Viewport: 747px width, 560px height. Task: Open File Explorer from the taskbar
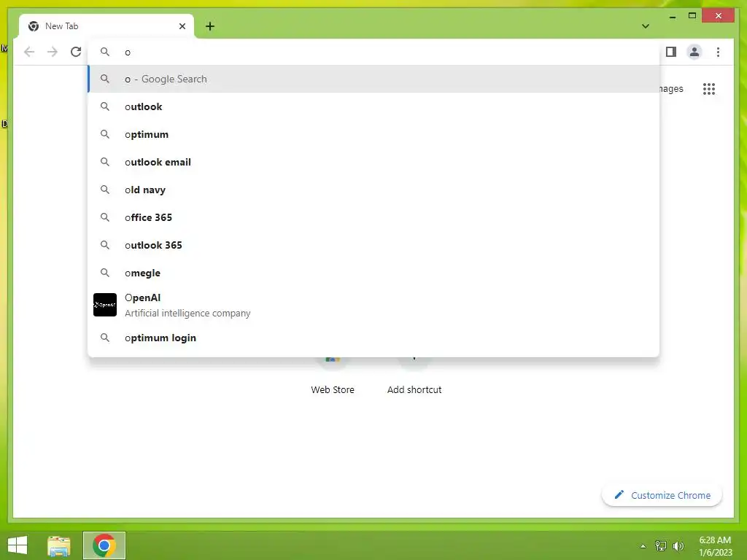coord(59,545)
